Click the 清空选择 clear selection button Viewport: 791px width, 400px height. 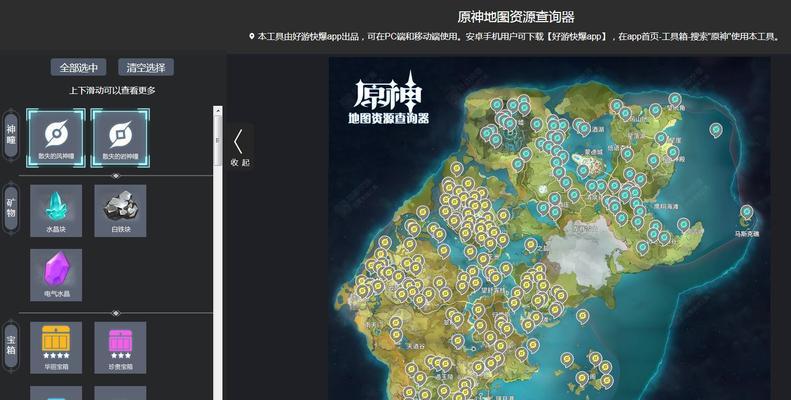pos(146,67)
